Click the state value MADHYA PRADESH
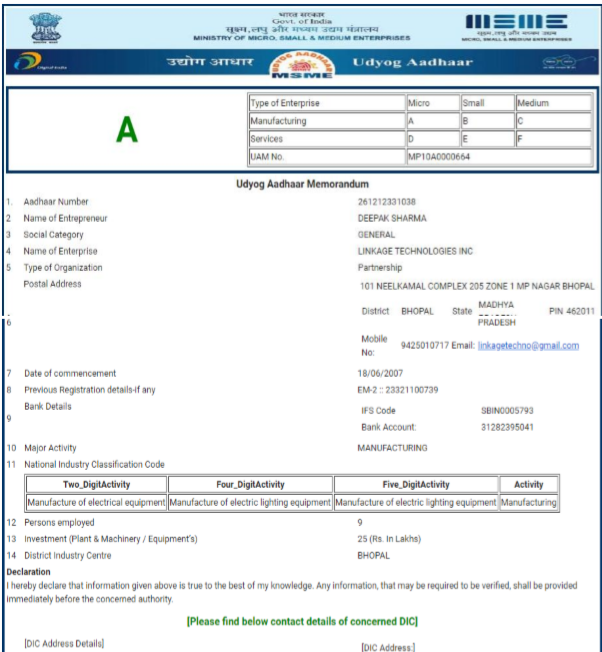The height and width of the screenshot is (652, 602). click(x=496, y=314)
